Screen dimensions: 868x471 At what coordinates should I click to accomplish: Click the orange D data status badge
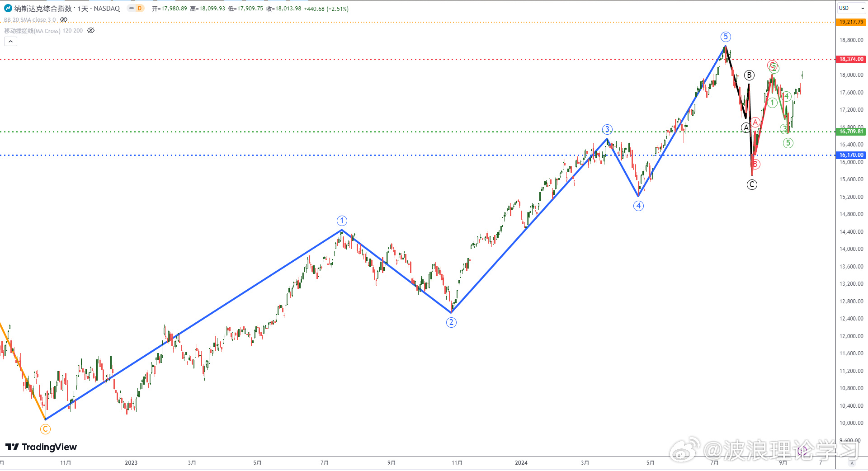[140, 8]
